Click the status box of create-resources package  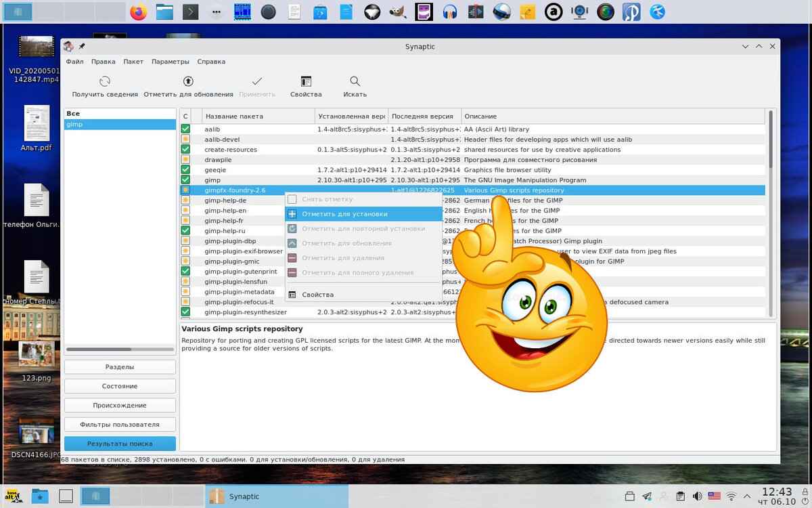[185, 149]
